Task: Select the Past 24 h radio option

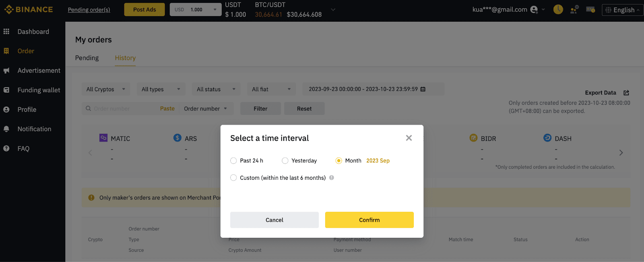Action: [233, 160]
